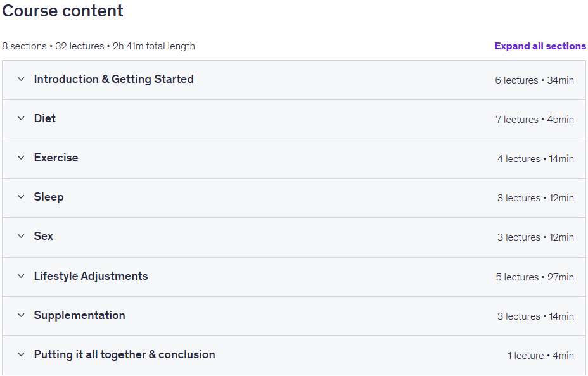The height and width of the screenshot is (376, 588).
Task: Expand all sections link
Action: (540, 46)
